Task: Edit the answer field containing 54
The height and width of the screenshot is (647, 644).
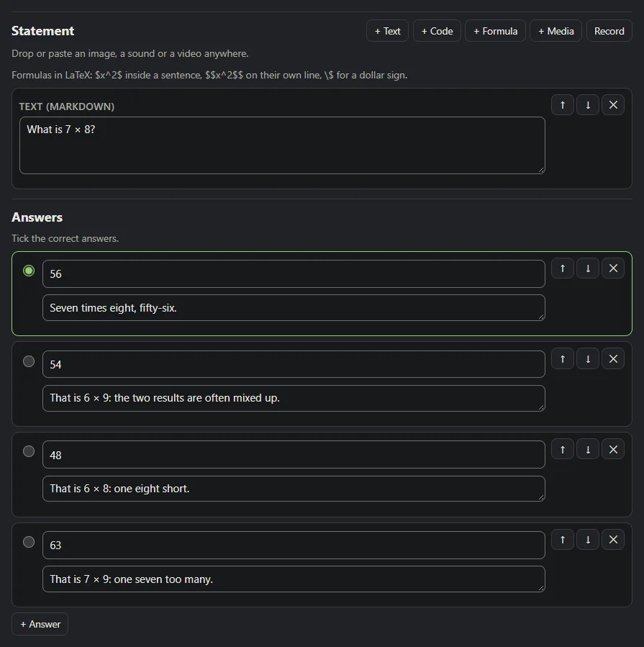Action: [294, 364]
